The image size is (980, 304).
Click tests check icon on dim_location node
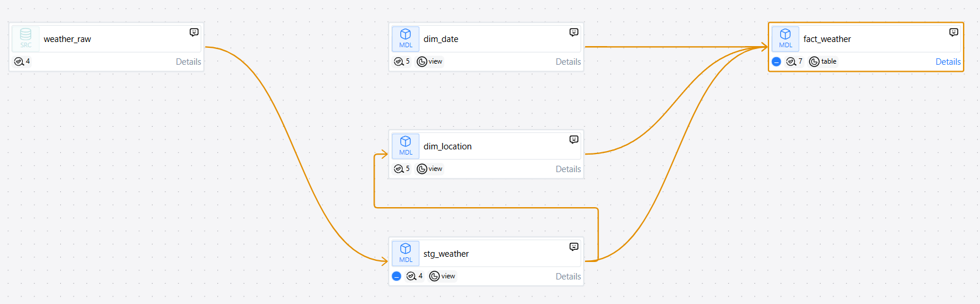coord(399,169)
